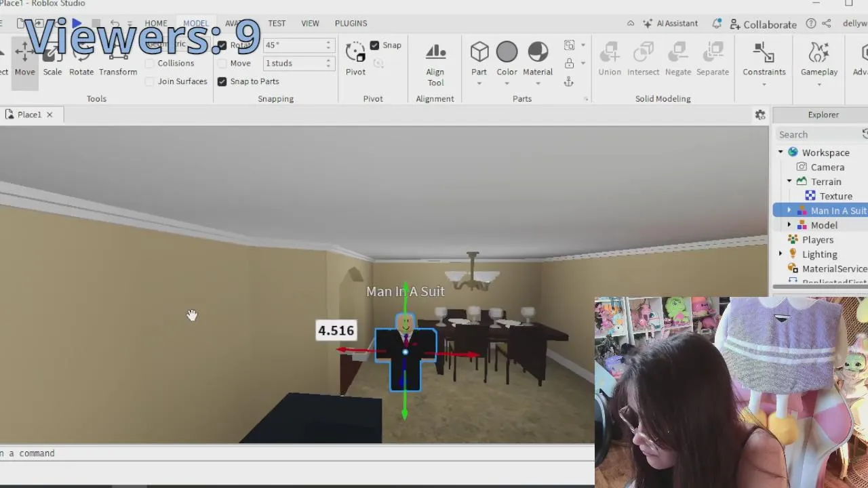Select Texture in the Explorer

tap(835, 196)
